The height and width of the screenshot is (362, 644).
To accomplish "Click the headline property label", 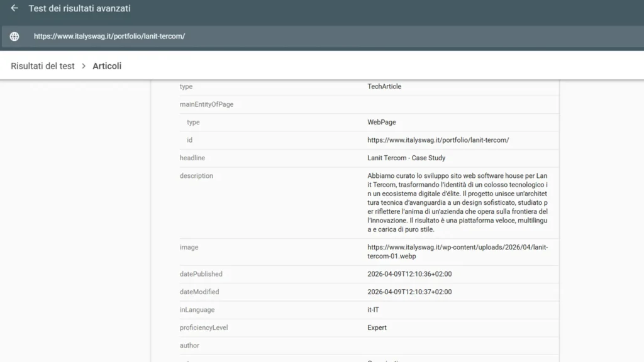I will tap(192, 158).
